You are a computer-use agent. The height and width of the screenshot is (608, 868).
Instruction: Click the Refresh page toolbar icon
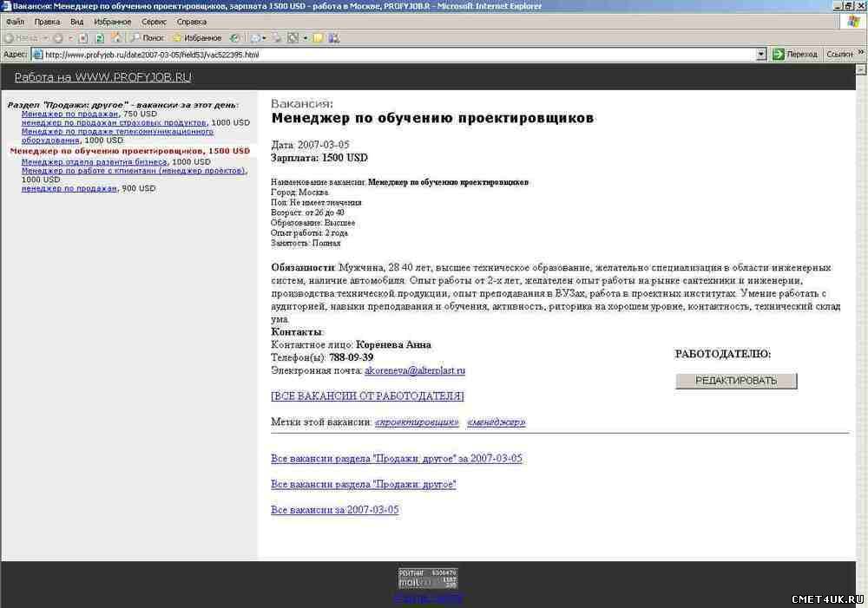100,38
